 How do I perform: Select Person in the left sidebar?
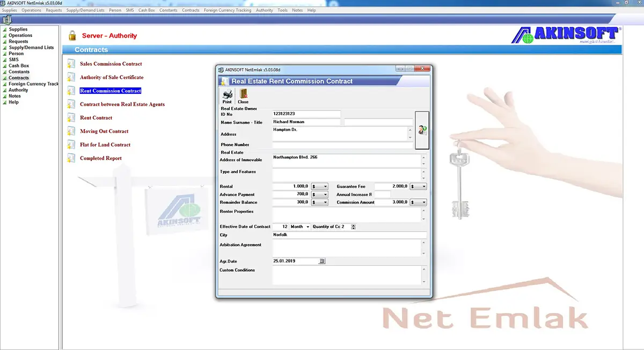click(x=16, y=54)
